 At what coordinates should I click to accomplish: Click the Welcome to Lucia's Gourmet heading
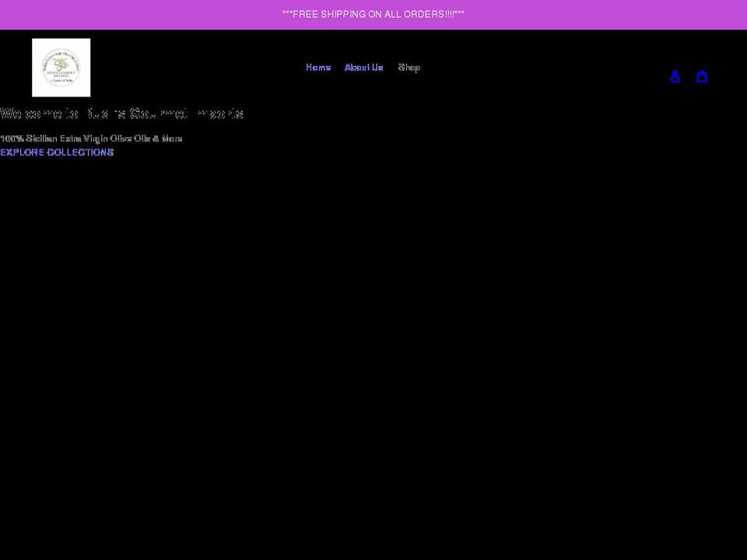(121, 114)
